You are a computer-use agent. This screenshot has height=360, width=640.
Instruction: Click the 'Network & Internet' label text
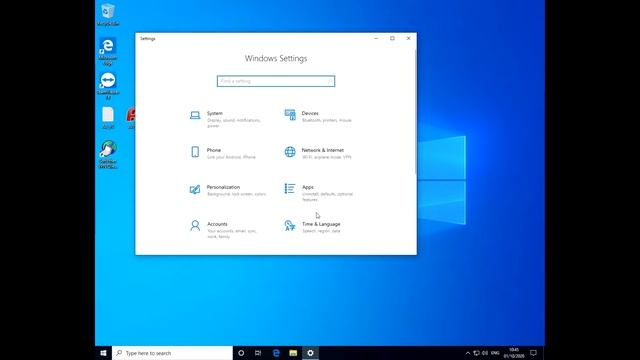point(323,150)
